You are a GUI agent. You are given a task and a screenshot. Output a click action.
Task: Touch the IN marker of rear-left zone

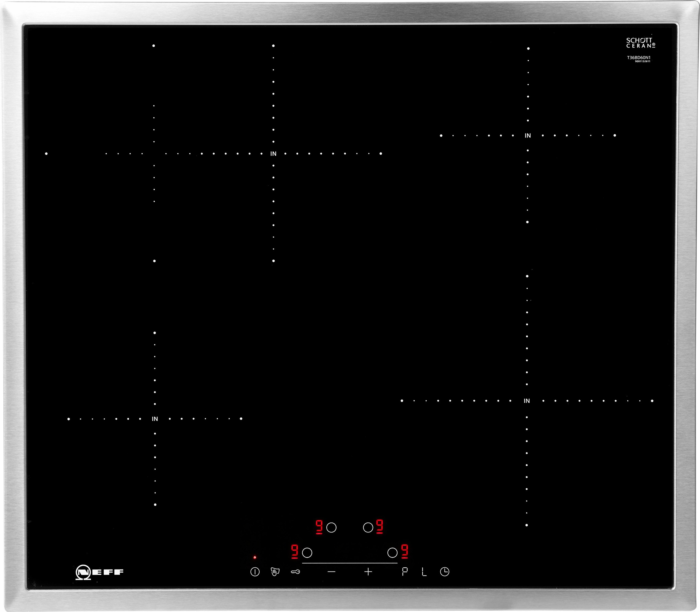pos(273,154)
